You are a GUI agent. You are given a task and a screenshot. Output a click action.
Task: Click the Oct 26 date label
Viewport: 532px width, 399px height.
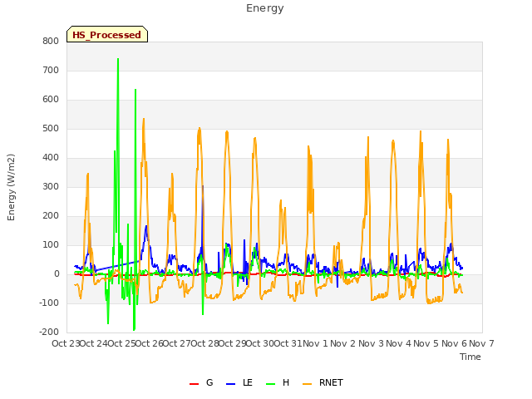click(x=150, y=343)
